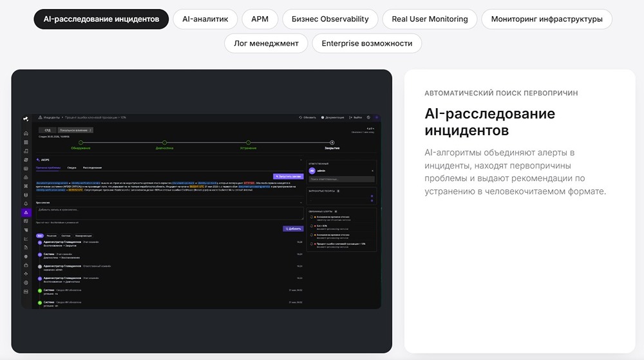Switch to the AI-аналитик tab
Viewport: 644px width, 360px height.
[205, 19]
